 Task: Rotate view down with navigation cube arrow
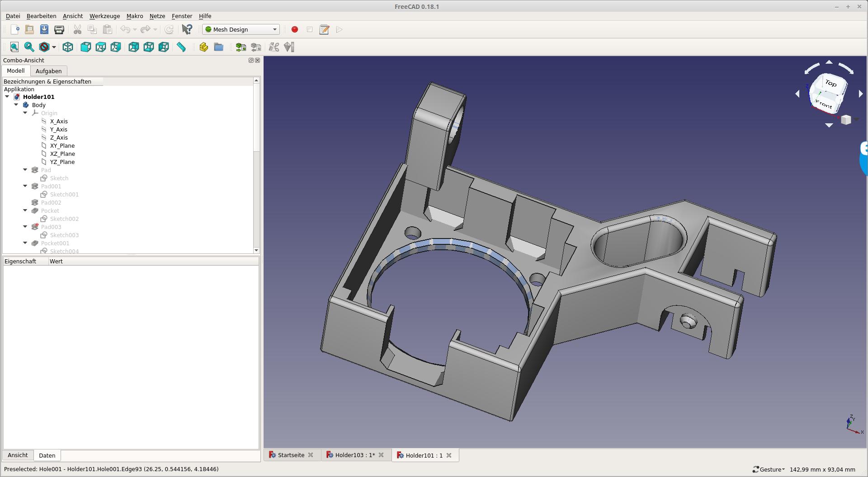pos(829,125)
